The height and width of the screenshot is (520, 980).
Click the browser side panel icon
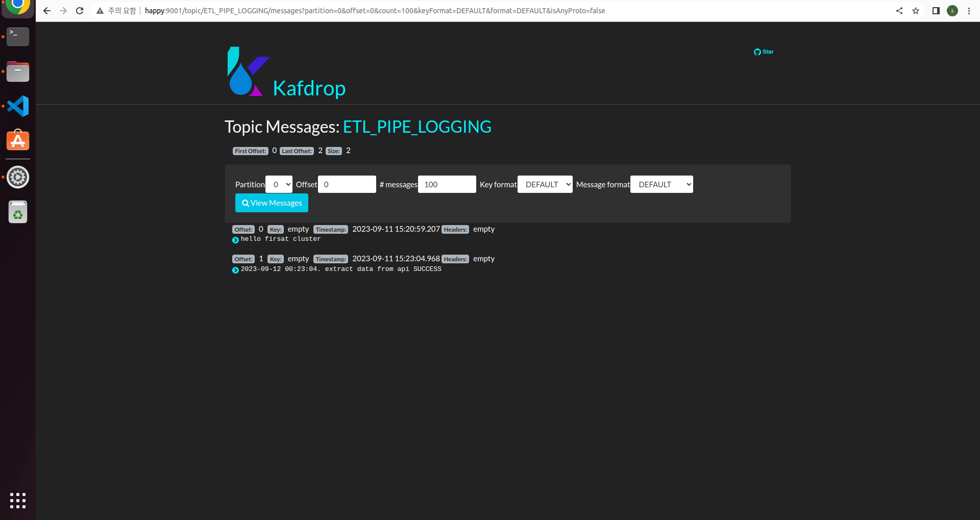coord(935,10)
